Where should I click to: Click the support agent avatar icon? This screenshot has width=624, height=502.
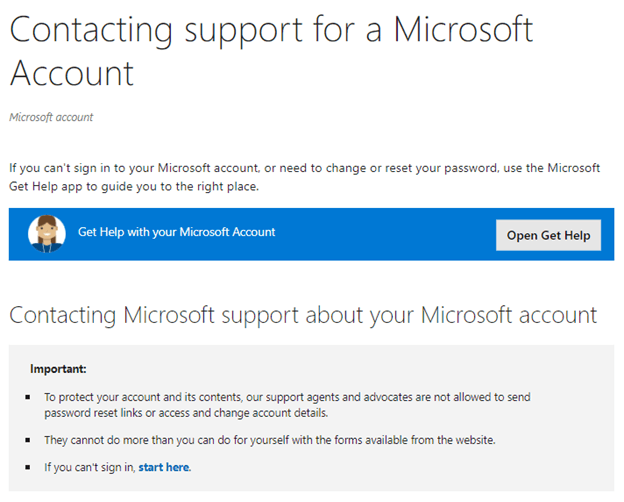[47, 234]
